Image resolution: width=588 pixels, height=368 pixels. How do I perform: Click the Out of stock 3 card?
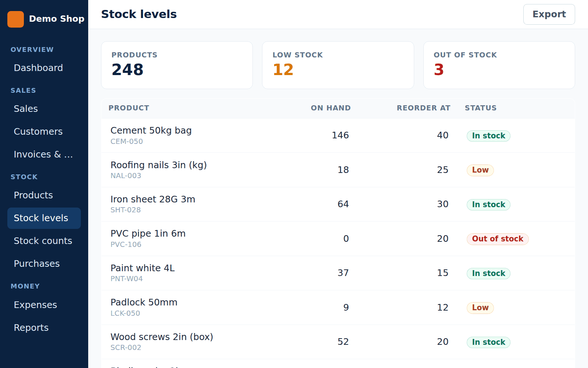click(x=499, y=65)
